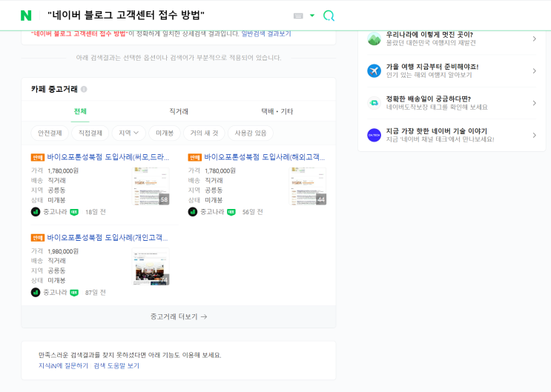The width and height of the screenshot is (551, 392).
Task: Open 지금 가장 핫한 네이버 기술 이야기 banner
Action: click(x=452, y=135)
